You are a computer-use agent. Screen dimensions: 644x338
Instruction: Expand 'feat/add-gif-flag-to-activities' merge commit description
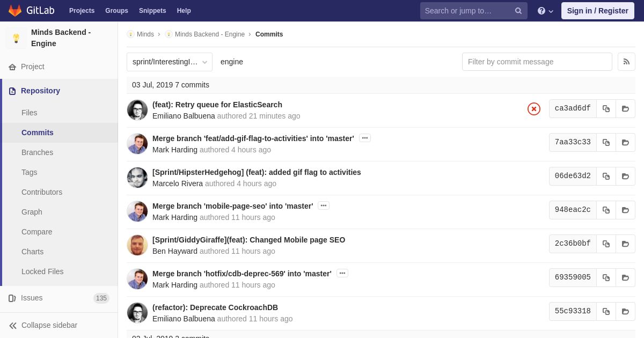365,138
